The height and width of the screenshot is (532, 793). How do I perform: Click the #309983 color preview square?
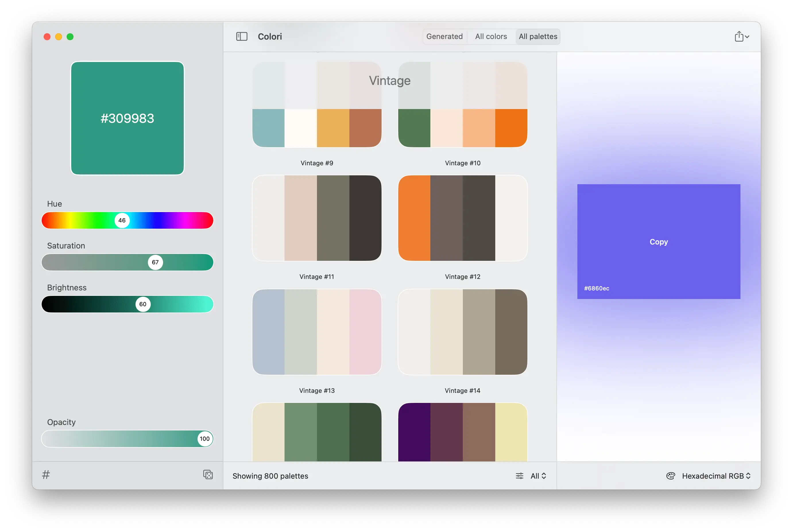pos(127,118)
